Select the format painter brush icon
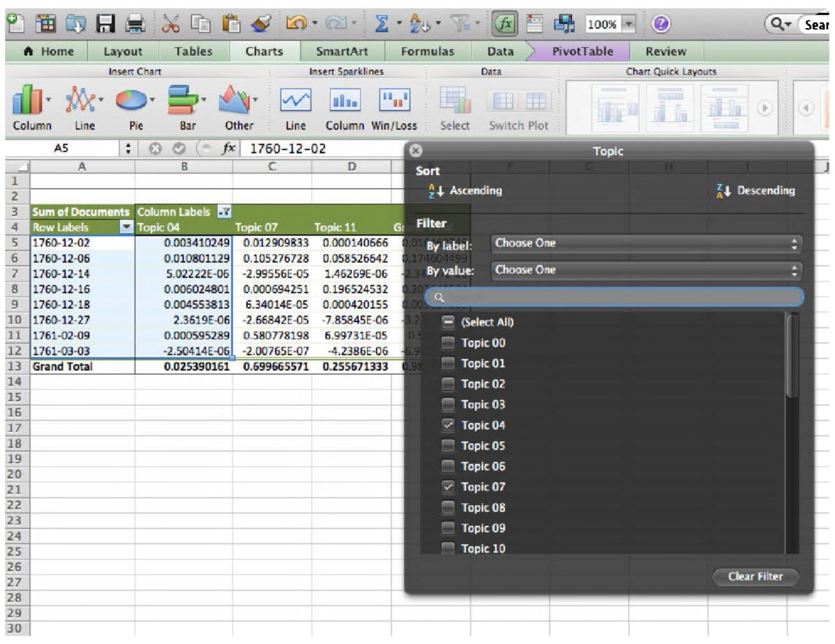Screen dimensions: 835x644 coord(260,24)
